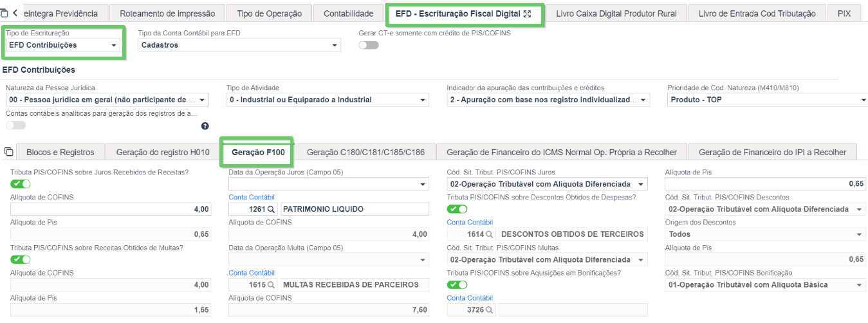Click the search icon beside account 3726

coord(489,310)
